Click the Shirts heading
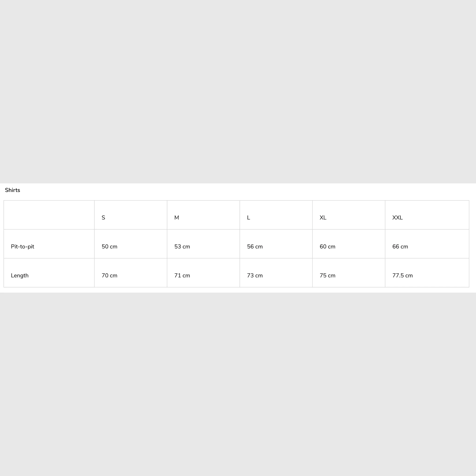The width and height of the screenshot is (476, 476). coord(13,190)
